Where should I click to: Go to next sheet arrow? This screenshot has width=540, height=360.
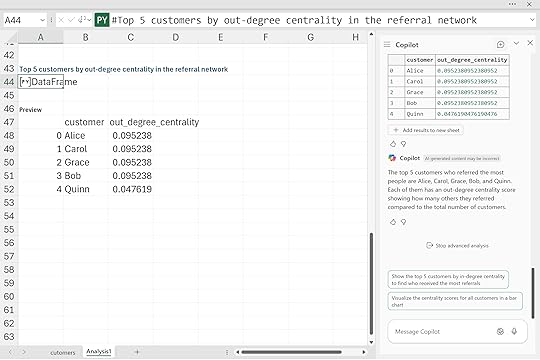(x=24, y=352)
